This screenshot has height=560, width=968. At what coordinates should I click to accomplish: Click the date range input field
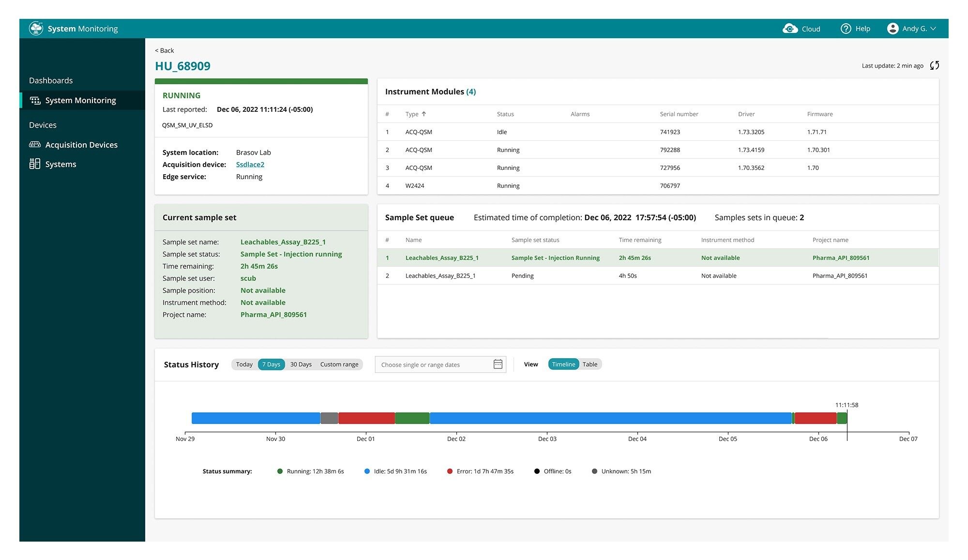point(433,364)
